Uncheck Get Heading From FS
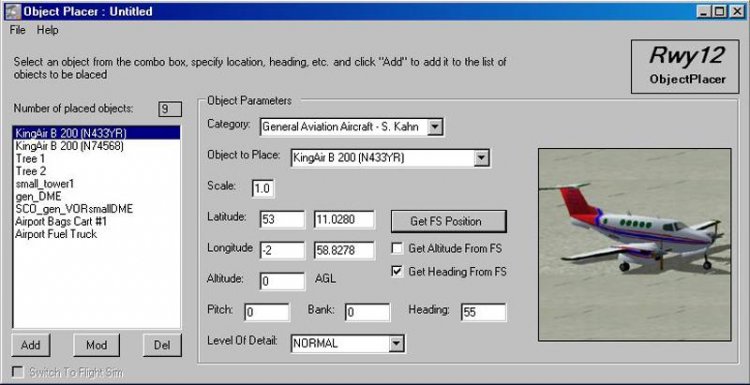This screenshot has width=750, height=385. [397, 272]
